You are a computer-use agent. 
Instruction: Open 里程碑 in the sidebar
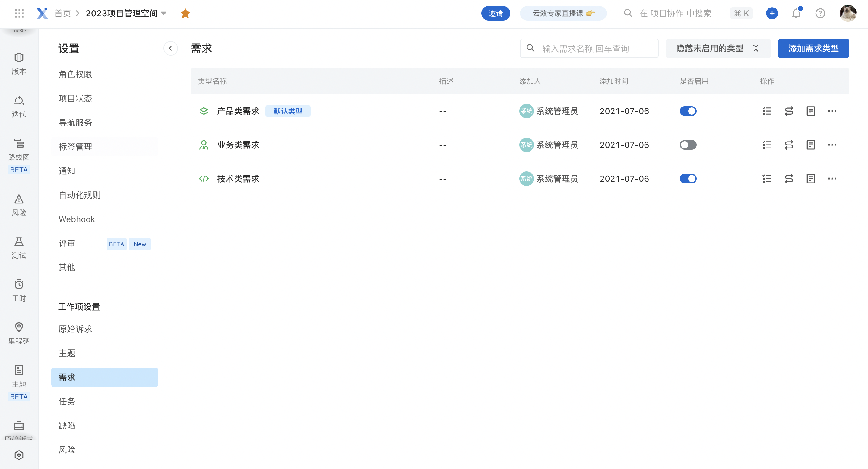coord(19,333)
